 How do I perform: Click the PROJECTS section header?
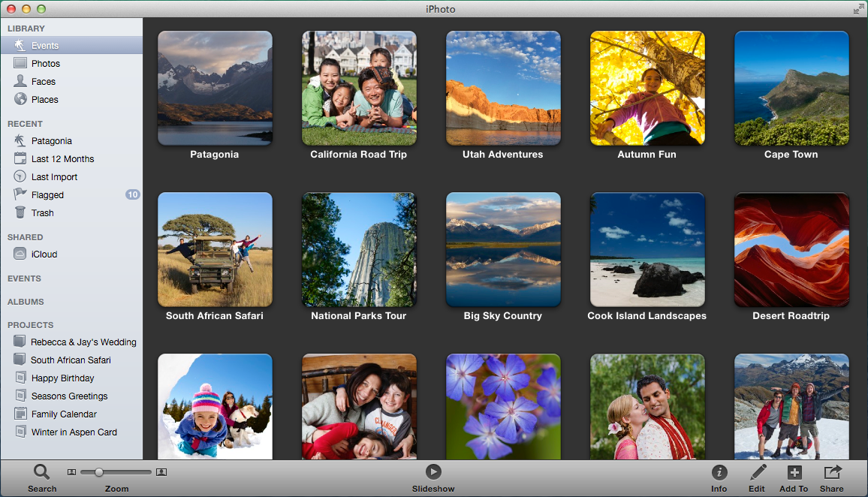coord(31,325)
